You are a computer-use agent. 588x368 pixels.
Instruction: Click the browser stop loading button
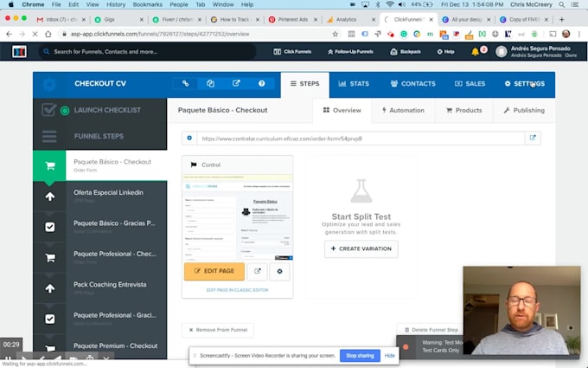click(x=35, y=34)
